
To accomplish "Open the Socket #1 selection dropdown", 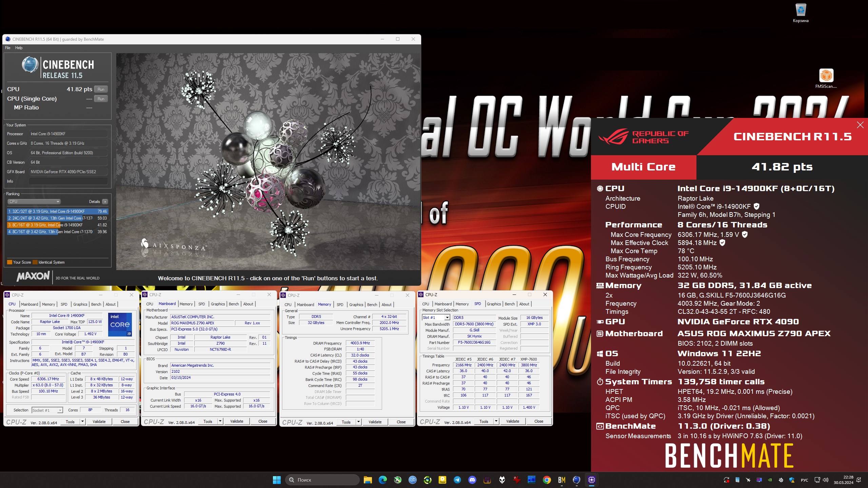I will pos(47,410).
